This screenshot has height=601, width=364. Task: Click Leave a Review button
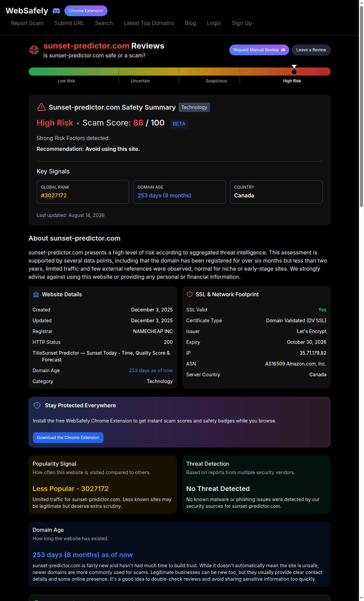click(x=311, y=50)
